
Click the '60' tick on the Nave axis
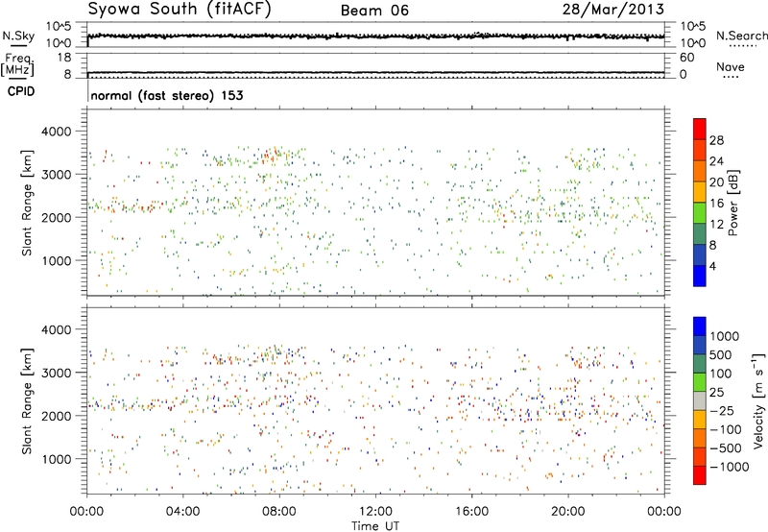coord(686,58)
